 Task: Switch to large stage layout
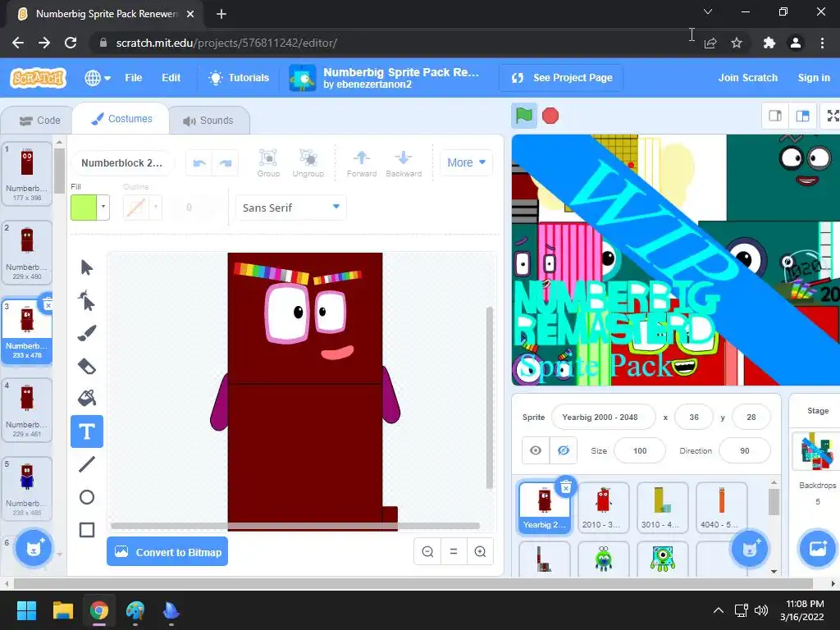[x=802, y=116]
